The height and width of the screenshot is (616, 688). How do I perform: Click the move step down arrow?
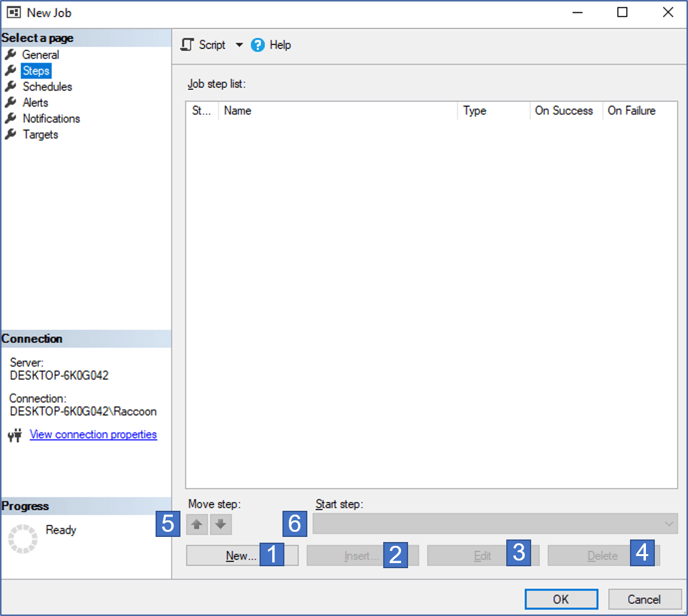click(221, 524)
